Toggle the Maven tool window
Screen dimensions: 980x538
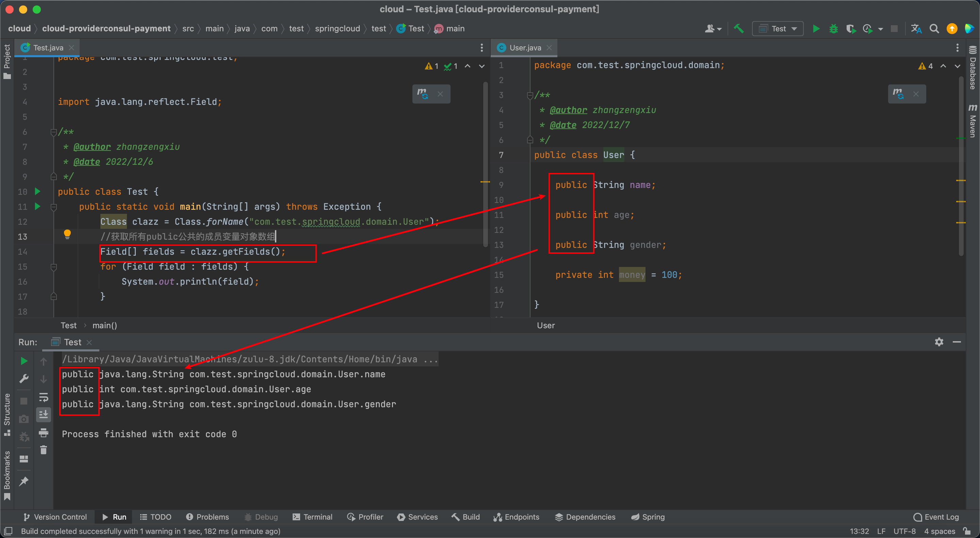[x=973, y=120]
